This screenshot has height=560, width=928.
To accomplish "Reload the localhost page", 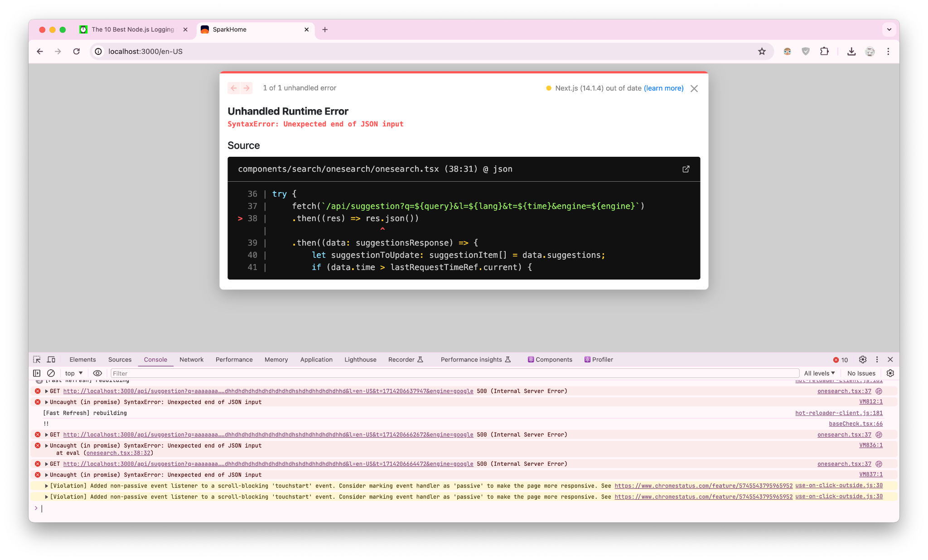I will pos(77,52).
